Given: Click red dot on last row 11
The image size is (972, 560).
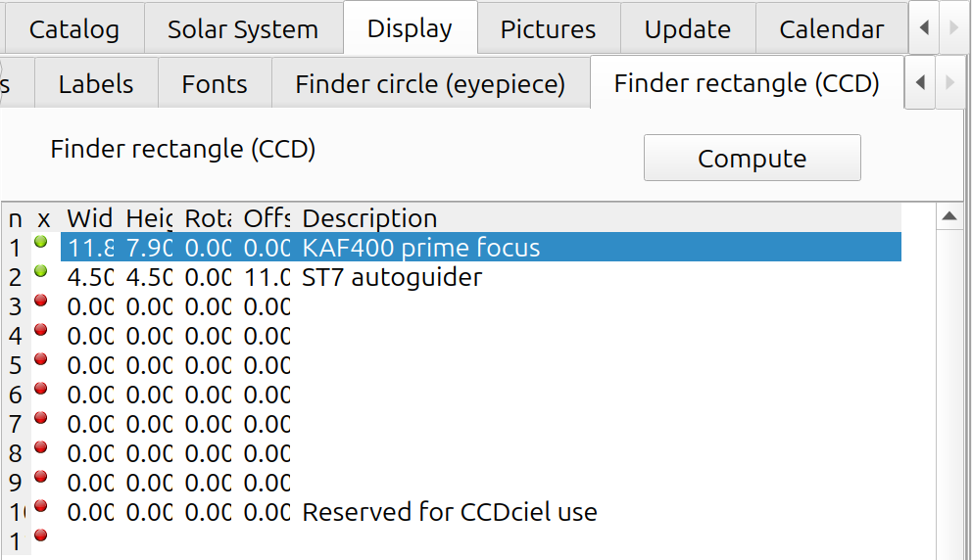Looking at the screenshot, I should [x=41, y=536].
